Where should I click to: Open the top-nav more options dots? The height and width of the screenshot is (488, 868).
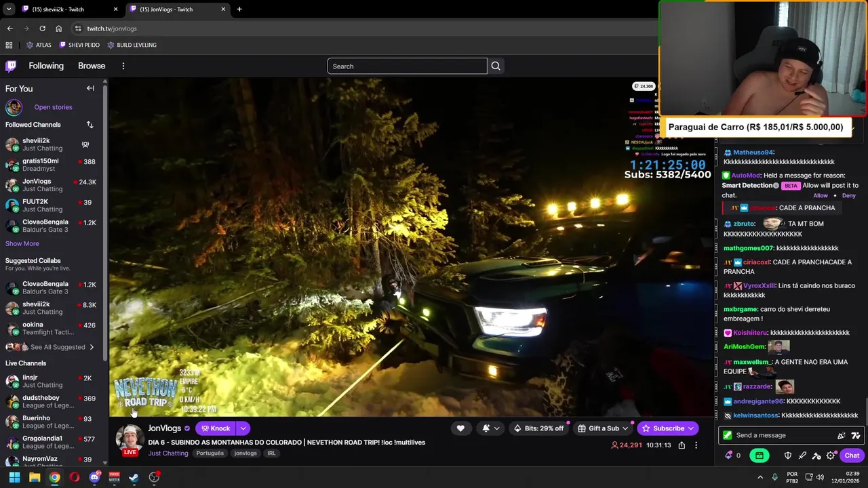pyautogui.click(x=123, y=66)
